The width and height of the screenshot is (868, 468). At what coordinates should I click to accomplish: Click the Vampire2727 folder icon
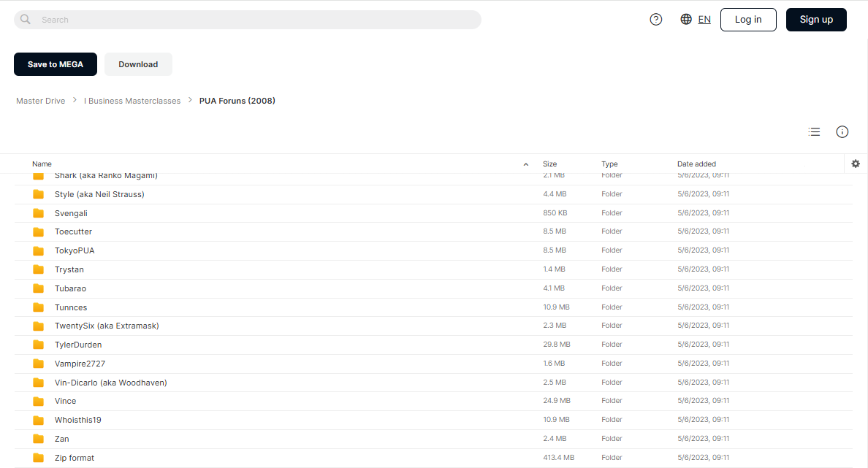[38, 364]
